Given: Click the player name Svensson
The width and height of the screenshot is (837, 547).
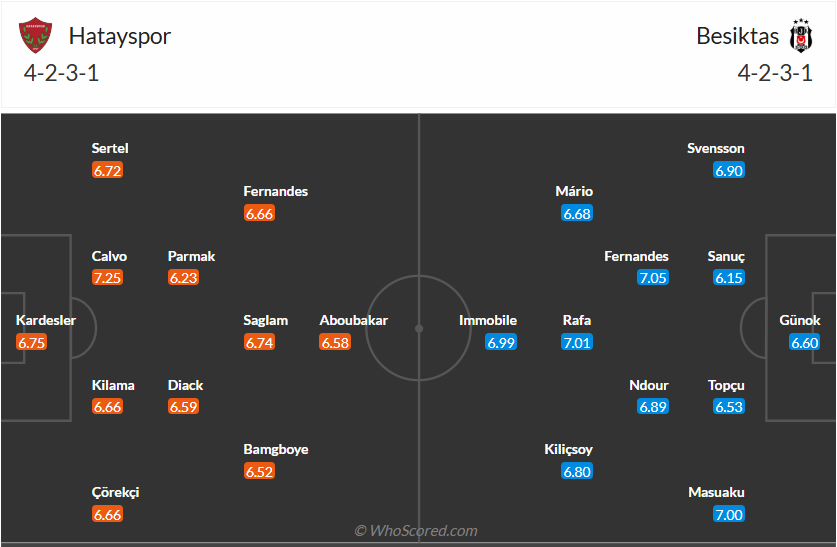Looking at the screenshot, I should (x=716, y=148).
